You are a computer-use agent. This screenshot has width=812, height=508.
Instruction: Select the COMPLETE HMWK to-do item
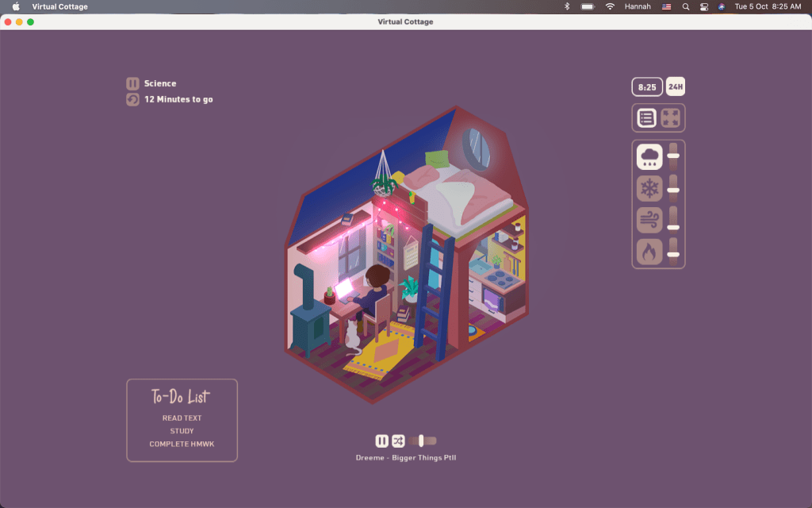(182, 444)
